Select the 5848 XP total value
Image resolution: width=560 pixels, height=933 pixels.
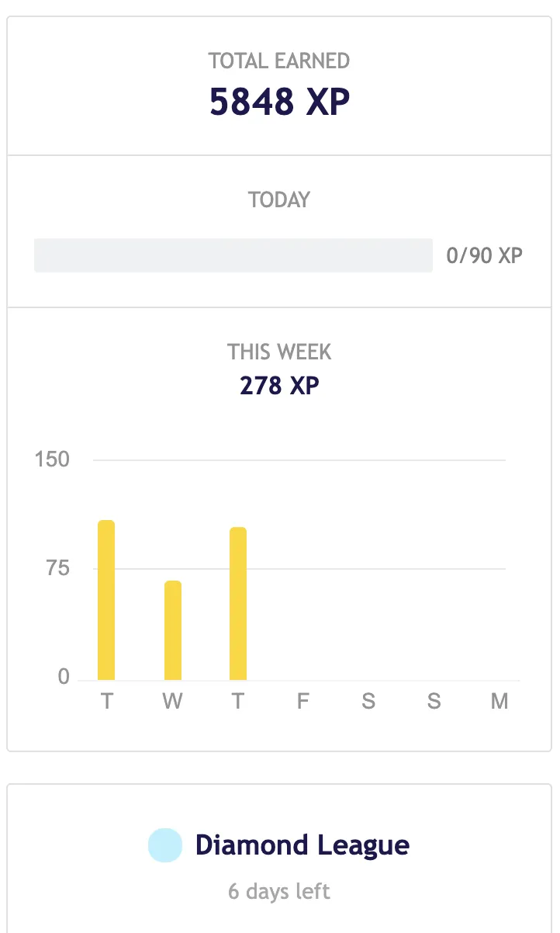coord(280,102)
